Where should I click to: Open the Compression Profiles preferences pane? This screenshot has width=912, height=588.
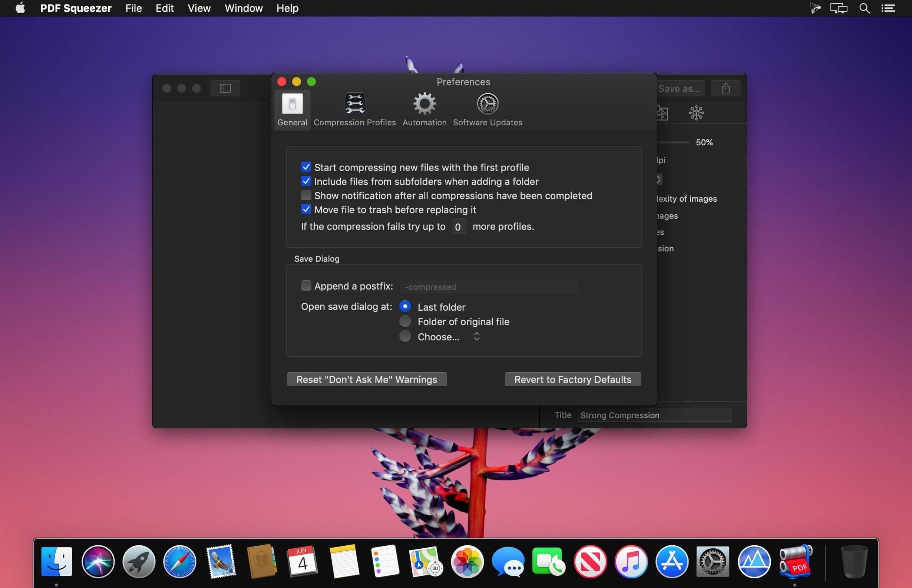point(355,109)
